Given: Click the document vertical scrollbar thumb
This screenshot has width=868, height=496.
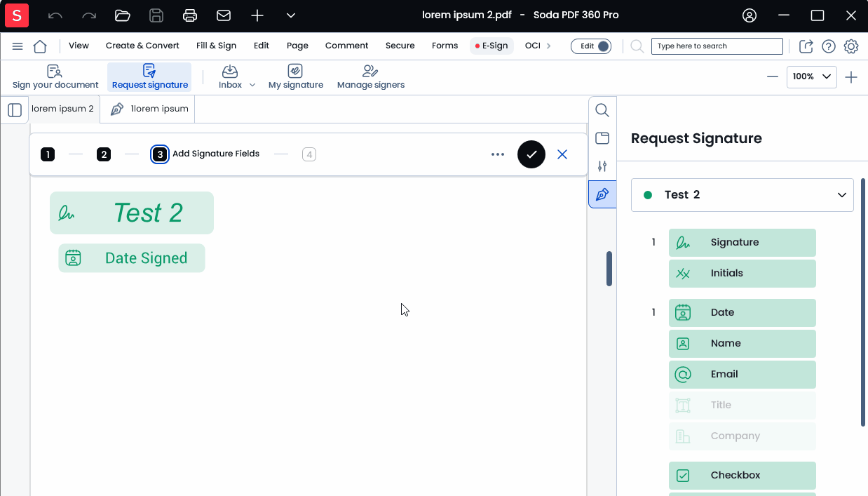Looking at the screenshot, I should click(x=609, y=269).
